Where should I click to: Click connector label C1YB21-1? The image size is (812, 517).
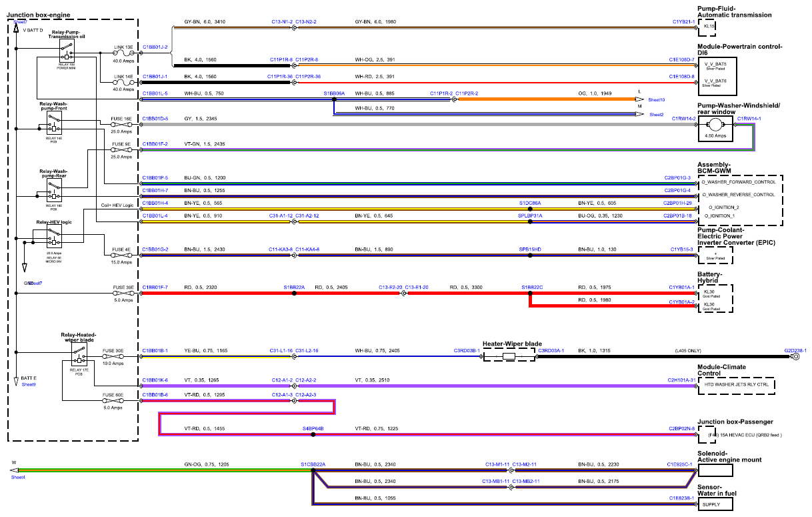click(x=683, y=22)
